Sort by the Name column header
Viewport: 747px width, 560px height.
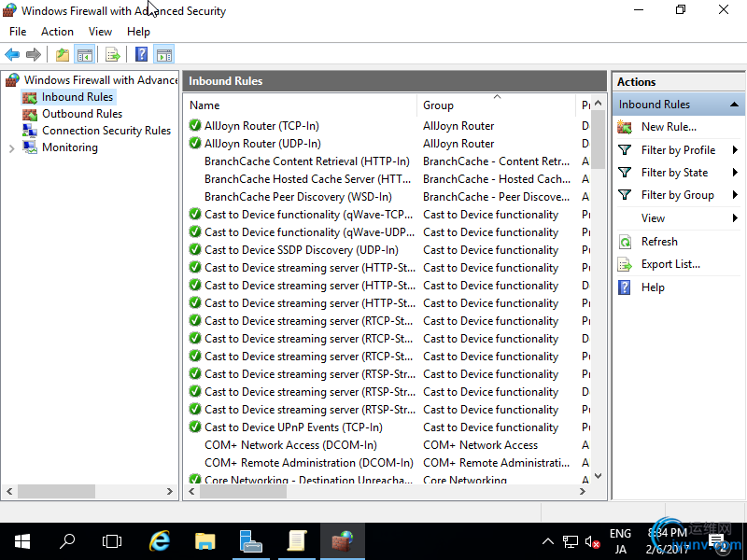point(301,105)
